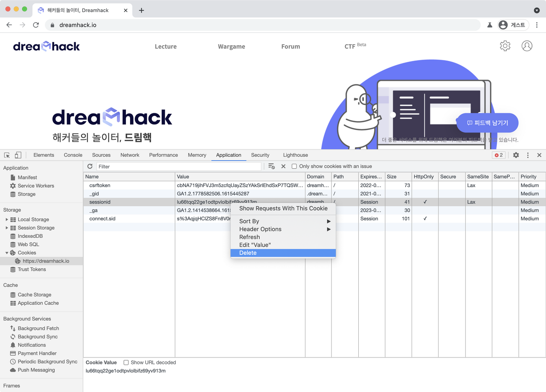Viewport: 546px width, 392px height.
Task: Open the Chrome tab search dropdown
Action: click(x=537, y=10)
